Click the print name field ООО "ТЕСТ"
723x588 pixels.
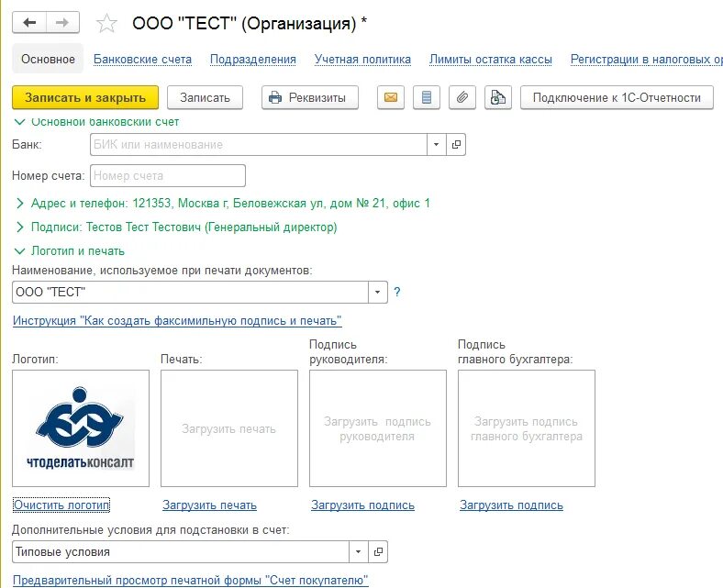[191, 292]
